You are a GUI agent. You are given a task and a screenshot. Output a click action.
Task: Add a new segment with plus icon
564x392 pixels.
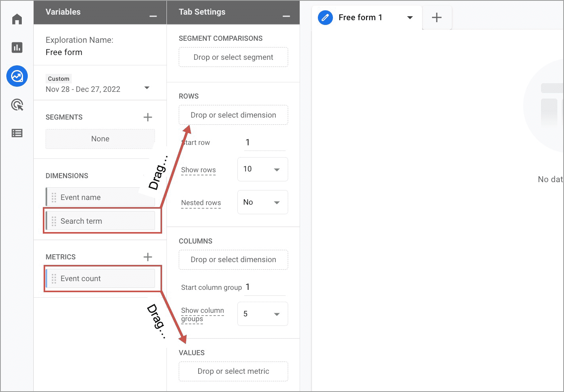[x=147, y=117]
